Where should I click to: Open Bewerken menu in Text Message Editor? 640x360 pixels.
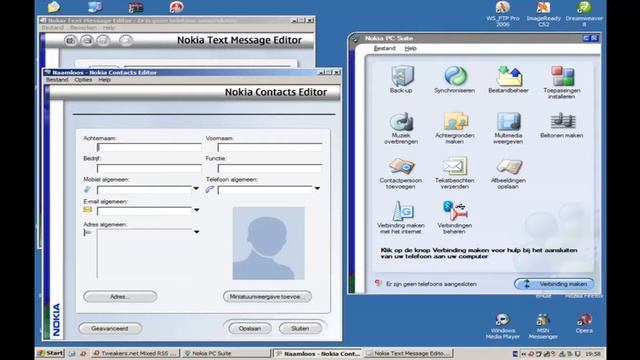click(x=83, y=28)
